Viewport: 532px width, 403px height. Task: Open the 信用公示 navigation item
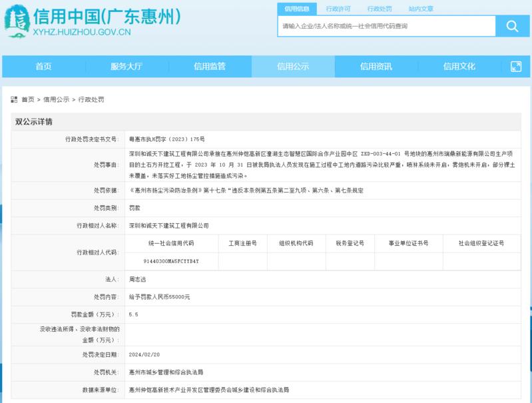click(x=293, y=66)
